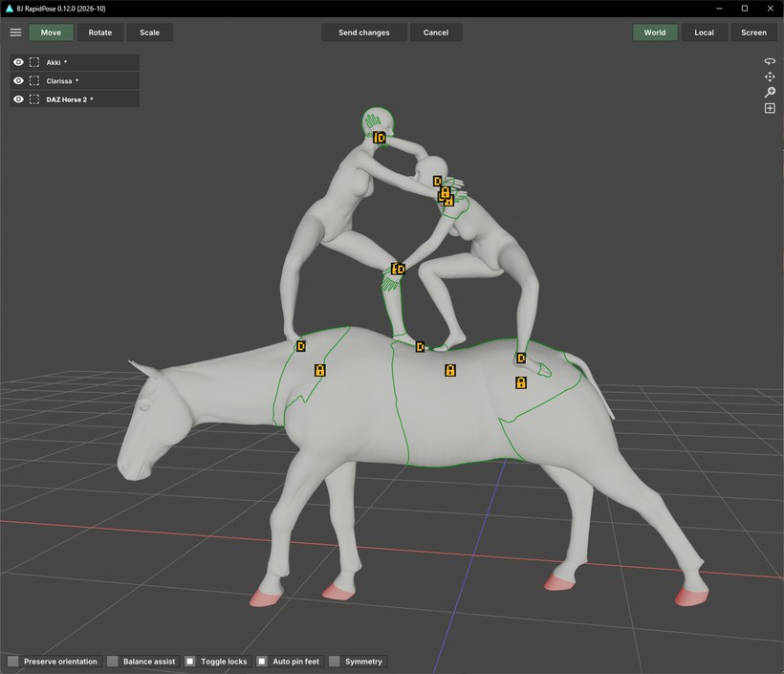Click pin marker on foot at horse's withers
This screenshot has width=784, height=674.
point(300,346)
